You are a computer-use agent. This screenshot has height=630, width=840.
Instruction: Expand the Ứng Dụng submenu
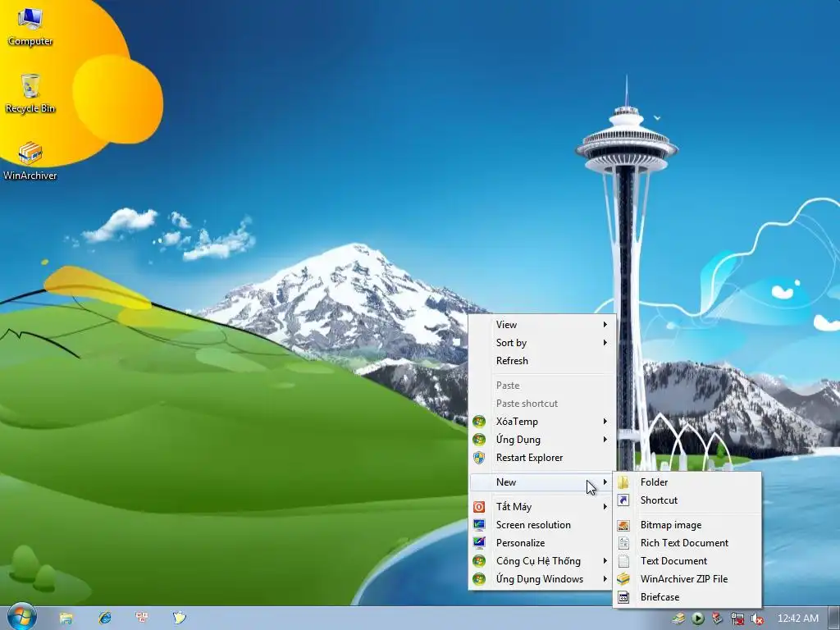tap(542, 440)
